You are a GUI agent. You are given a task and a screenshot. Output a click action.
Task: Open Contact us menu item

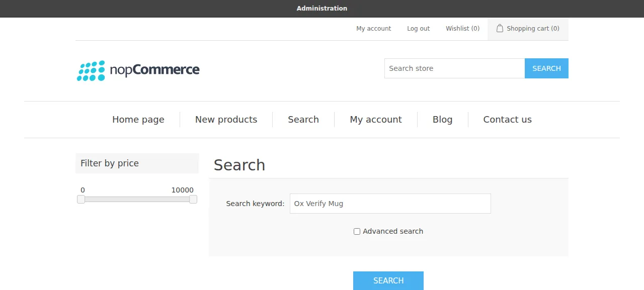[x=507, y=120]
